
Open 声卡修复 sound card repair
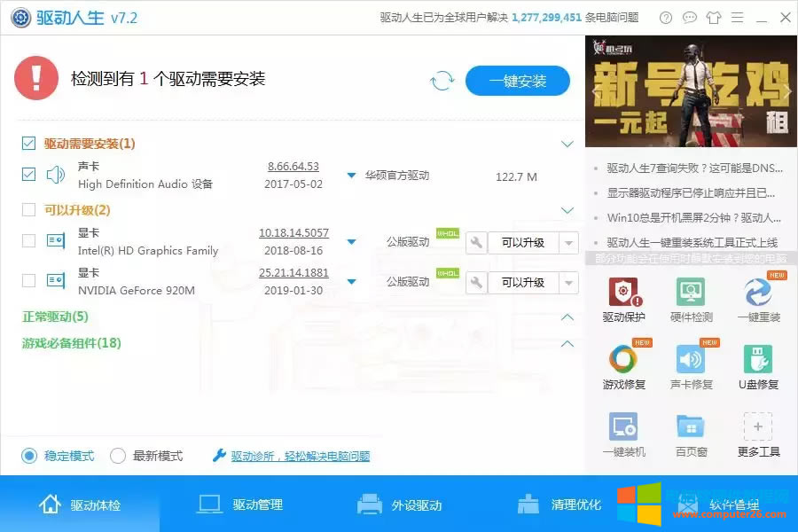coord(692,364)
